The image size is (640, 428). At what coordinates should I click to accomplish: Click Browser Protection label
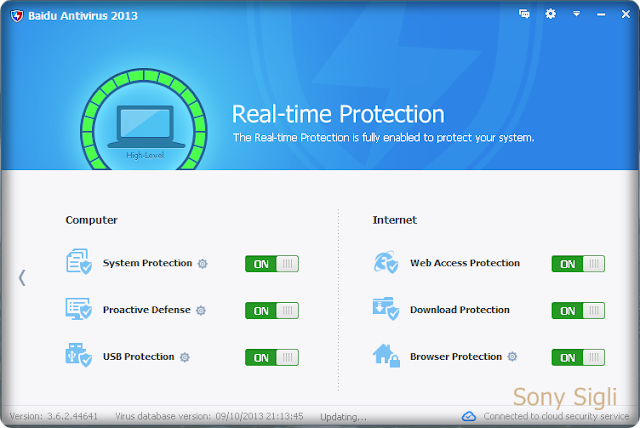pyautogui.click(x=456, y=357)
